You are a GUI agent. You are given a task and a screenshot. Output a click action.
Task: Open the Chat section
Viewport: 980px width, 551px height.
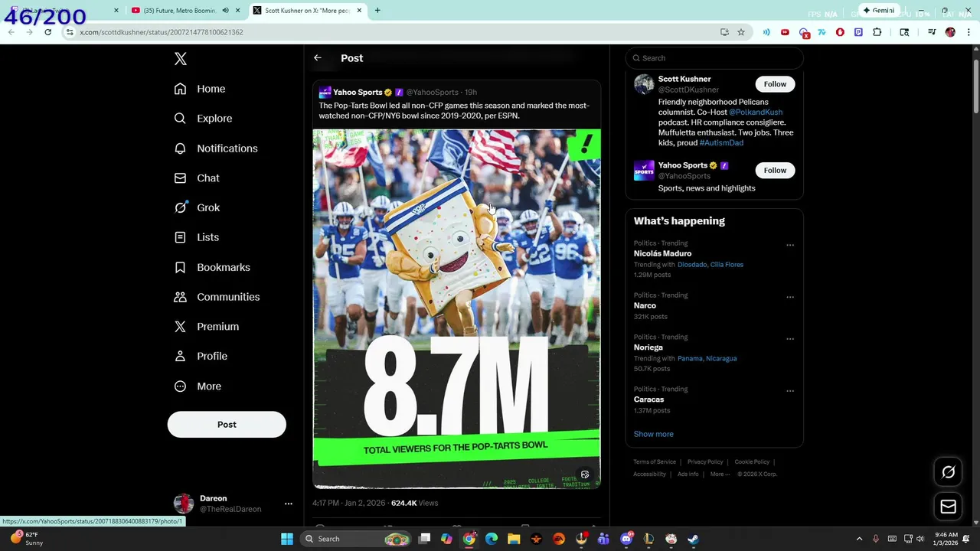(x=197, y=178)
